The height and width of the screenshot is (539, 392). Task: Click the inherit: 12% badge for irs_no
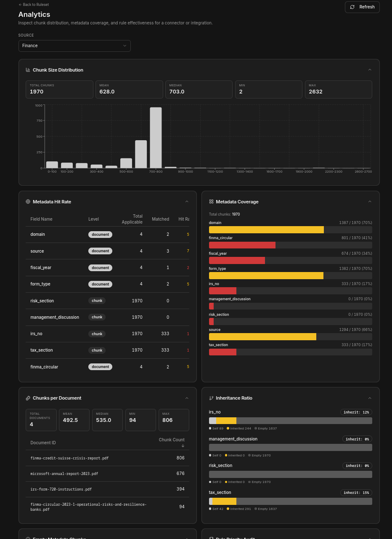click(356, 412)
